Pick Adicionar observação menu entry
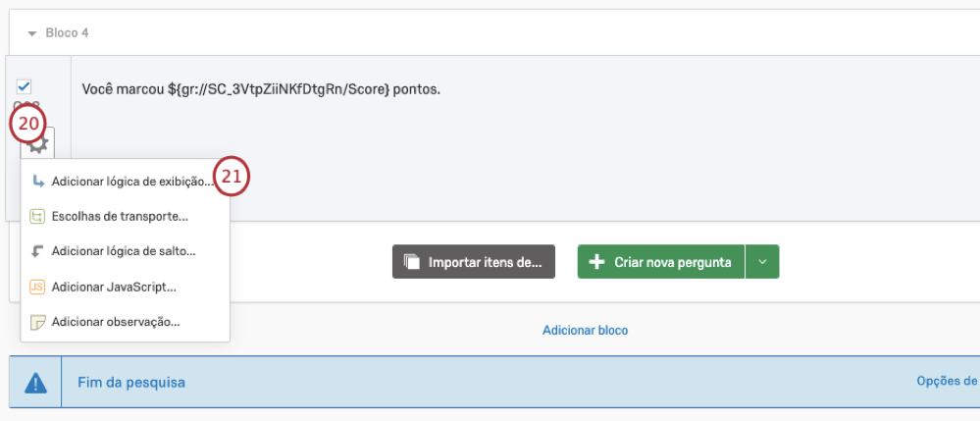 (x=116, y=322)
